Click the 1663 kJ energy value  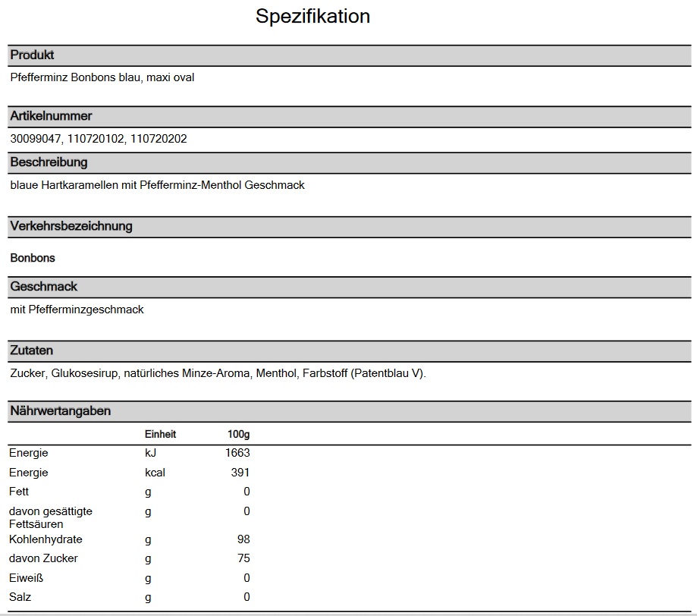(x=237, y=453)
